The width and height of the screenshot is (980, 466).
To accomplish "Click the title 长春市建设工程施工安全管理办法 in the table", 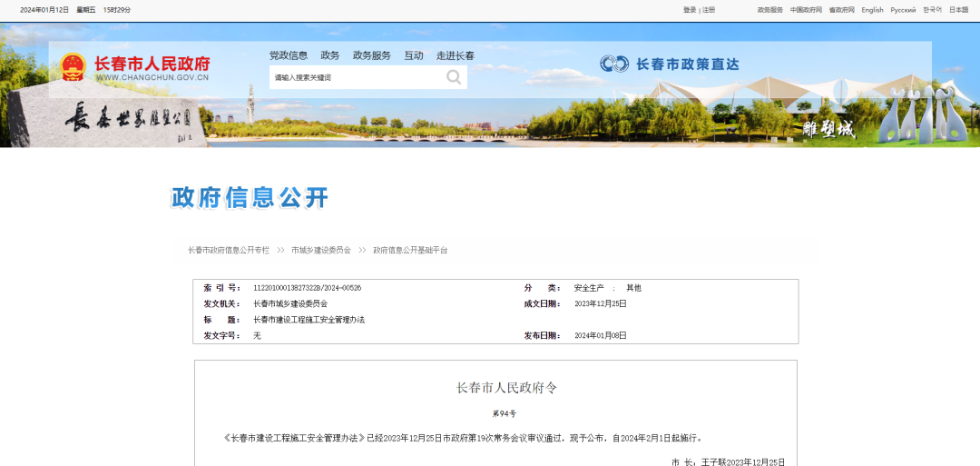I will 309,320.
